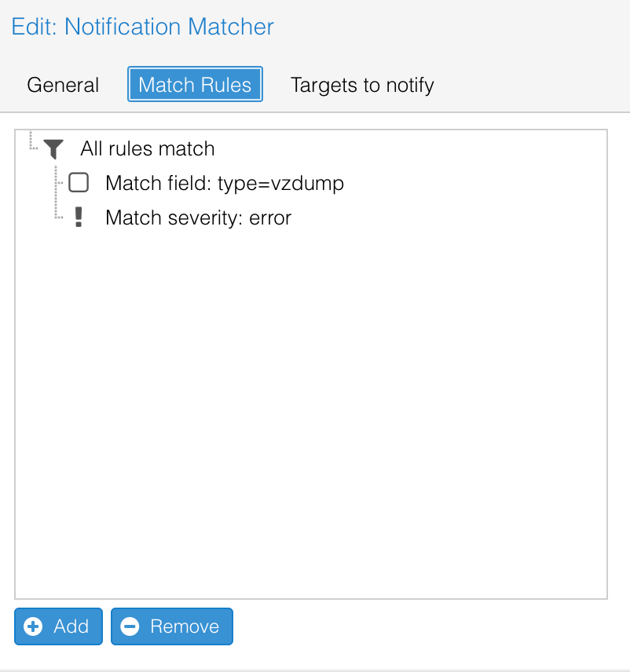Click the vzdump value text in the match rule
The height and width of the screenshot is (672, 630).
(x=313, y=183)
